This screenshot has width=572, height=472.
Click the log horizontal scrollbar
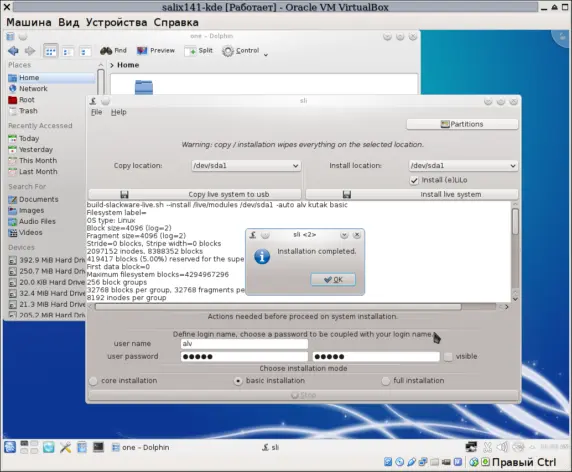click(278, 307)
